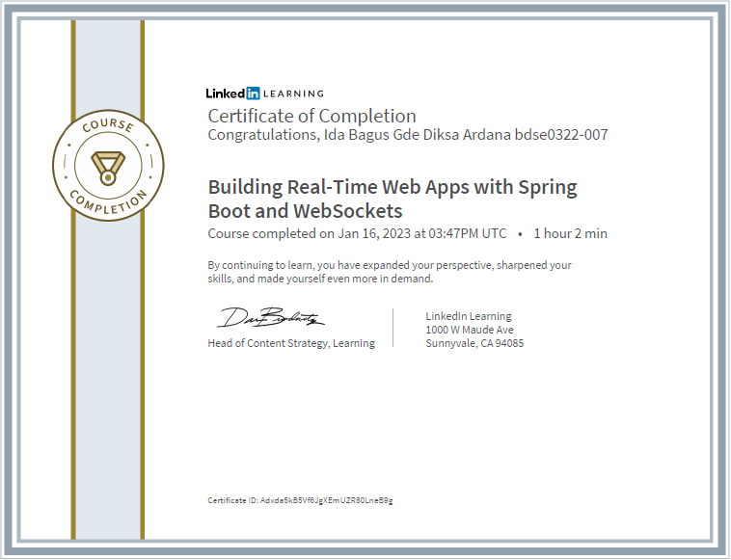The image size is (731, 560).
Task: Click the handwritten signature
Action: (270, 317)
